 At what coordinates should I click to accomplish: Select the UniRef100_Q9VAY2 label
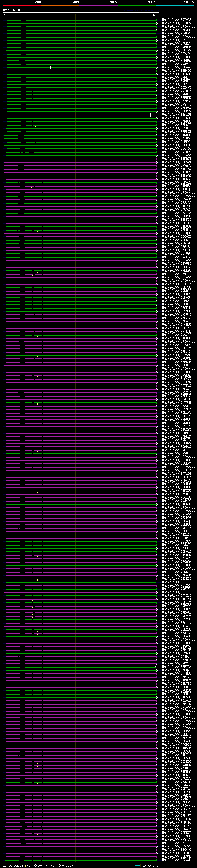pos(177,165)
